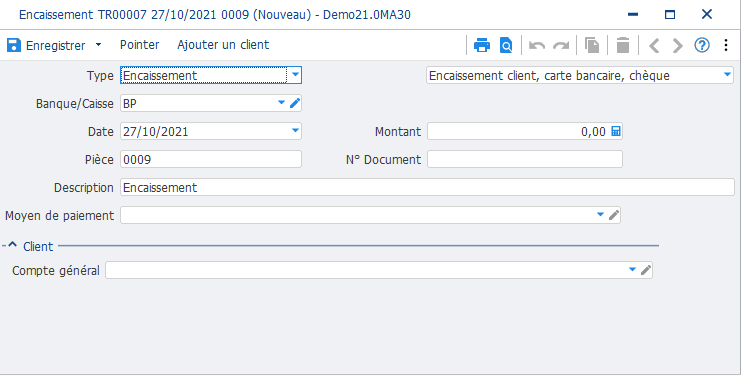
Task: Open the three-dot more options menu
Action: (726, 45)
